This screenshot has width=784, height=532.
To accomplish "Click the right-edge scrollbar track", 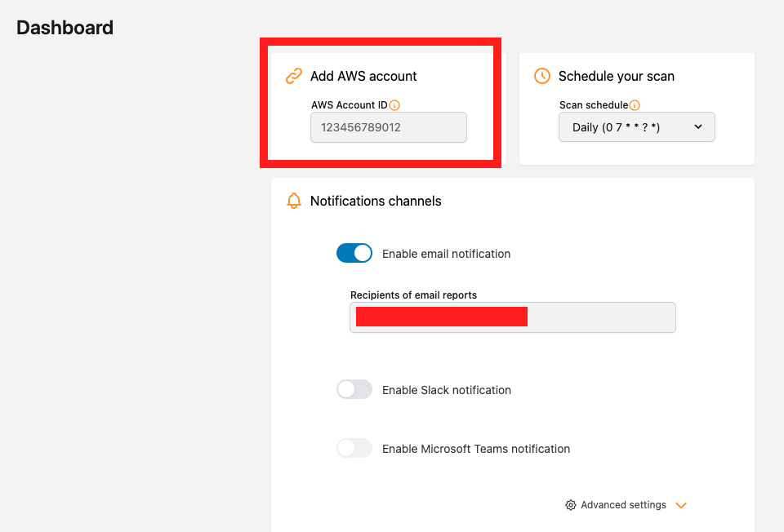I will click(x=780, y=266).
